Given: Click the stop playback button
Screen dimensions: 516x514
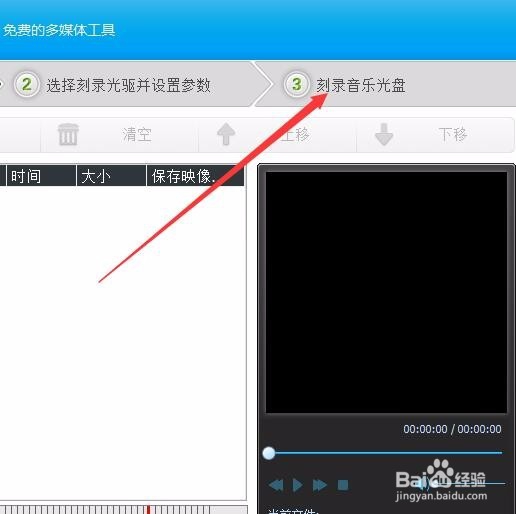Looking at the screenshot, I should tap(343, 485).
